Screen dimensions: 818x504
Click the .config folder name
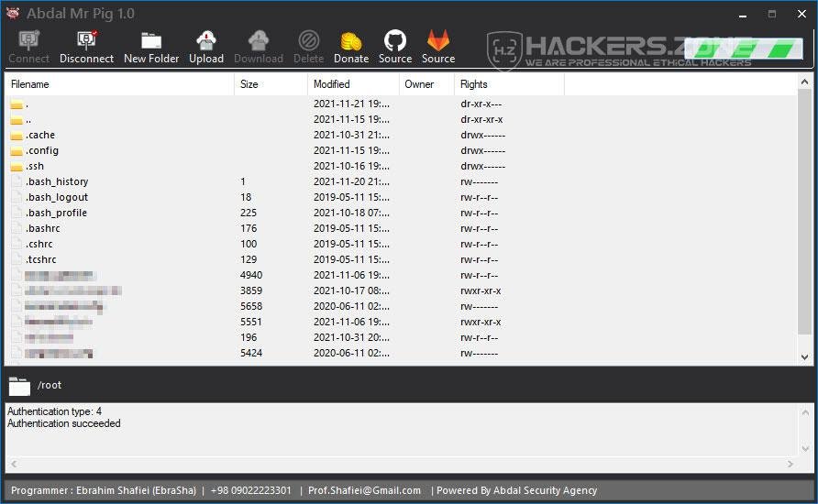click(x=42, y=150)
